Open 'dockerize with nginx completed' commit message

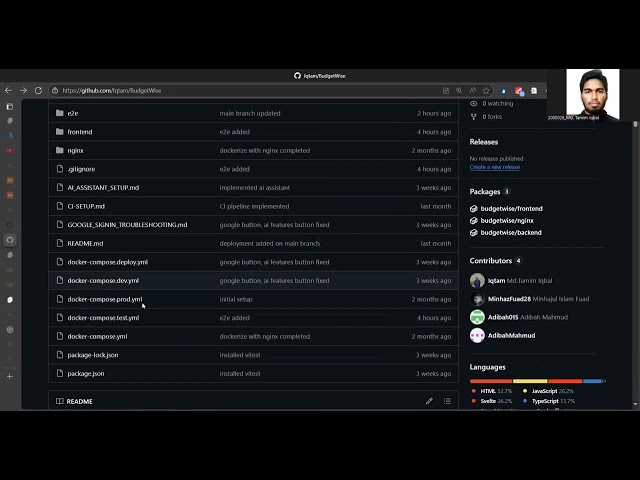point(264,150)
